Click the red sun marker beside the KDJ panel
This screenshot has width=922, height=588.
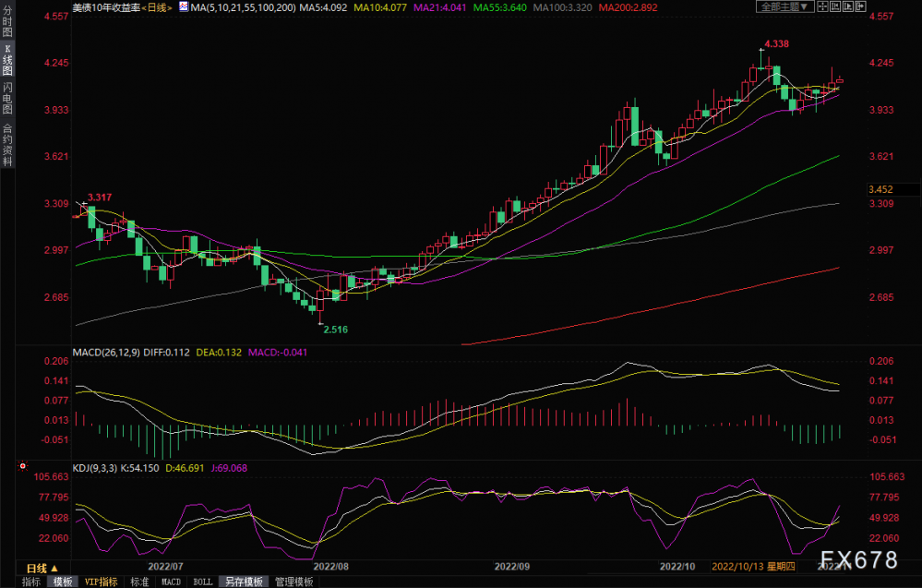point(23,466)
